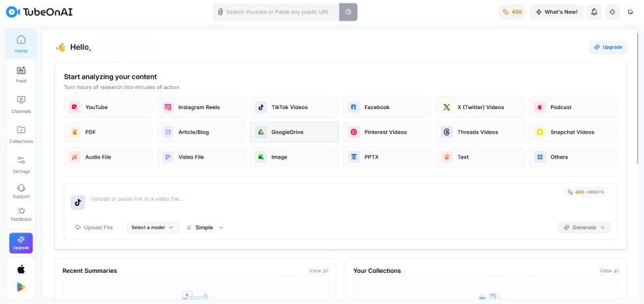View all Recent Summaries

(x=318, y=270)
